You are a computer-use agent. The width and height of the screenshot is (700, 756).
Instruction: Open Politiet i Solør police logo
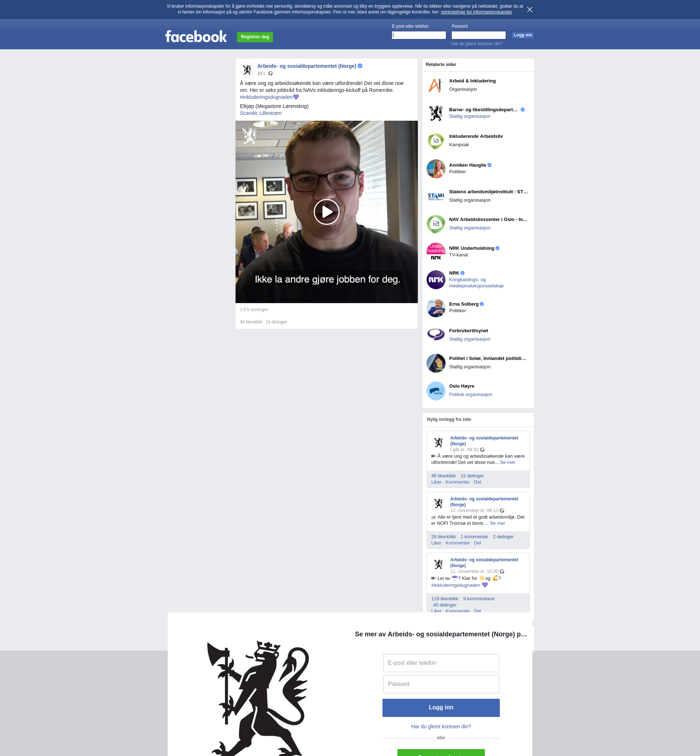tap(436, 363)
